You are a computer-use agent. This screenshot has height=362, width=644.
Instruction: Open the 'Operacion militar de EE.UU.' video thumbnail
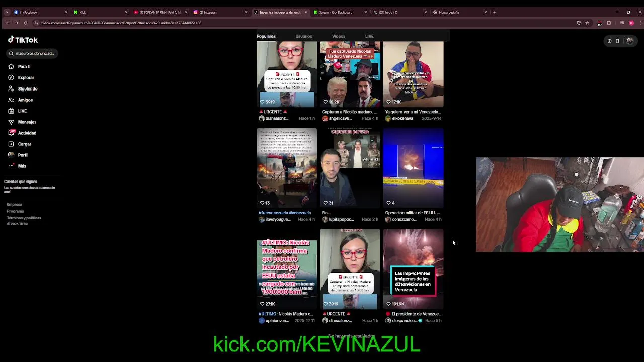(414, 168)
